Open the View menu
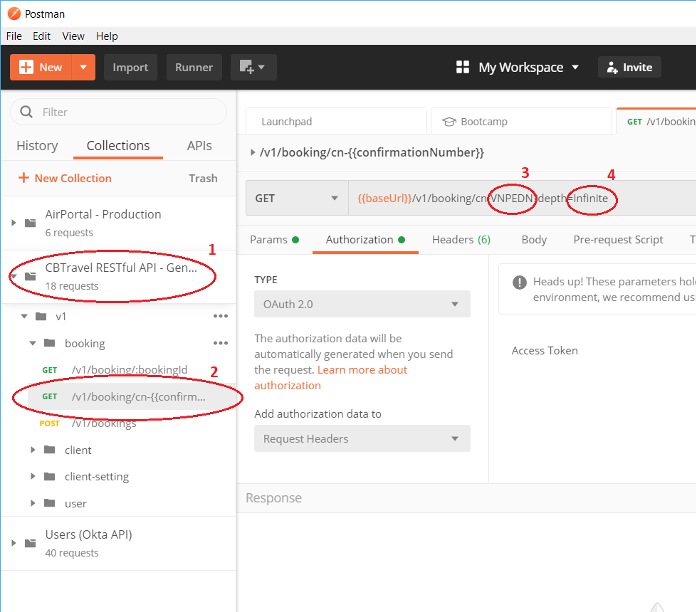The width and height of the screenshot is (696, 612). tap(73, 36)
